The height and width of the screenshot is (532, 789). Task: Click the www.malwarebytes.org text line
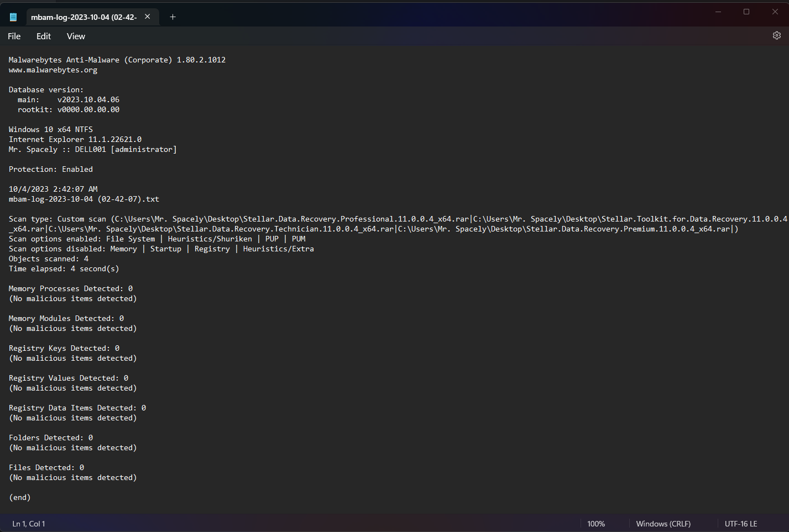tap(53, 70)
